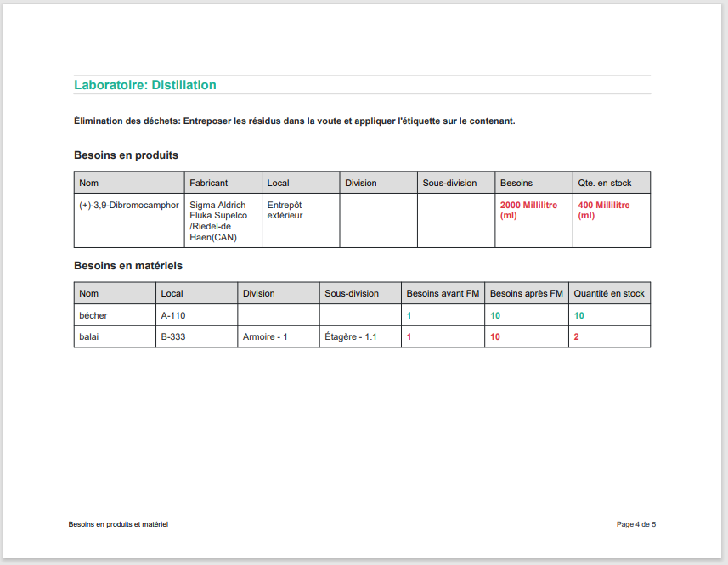Click the green '10' Besoins après FM for bécher
This screenshot has width=728, height=565.
click(495, 315)
